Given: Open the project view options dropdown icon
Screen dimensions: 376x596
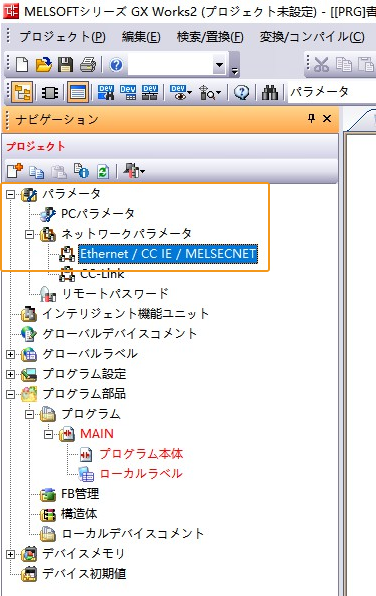Looking at the screenshot, I should [134, 171].
